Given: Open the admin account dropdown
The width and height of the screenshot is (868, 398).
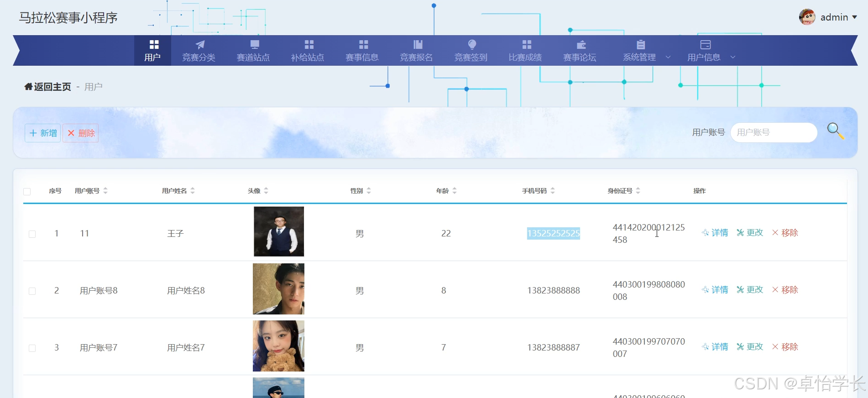Looking at the screenshot, I should [854, 17].
